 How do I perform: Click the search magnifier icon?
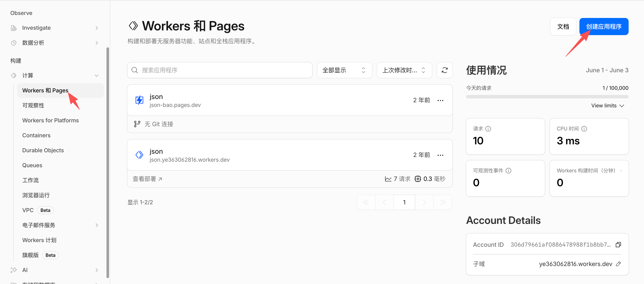click(x=134, y=70)
